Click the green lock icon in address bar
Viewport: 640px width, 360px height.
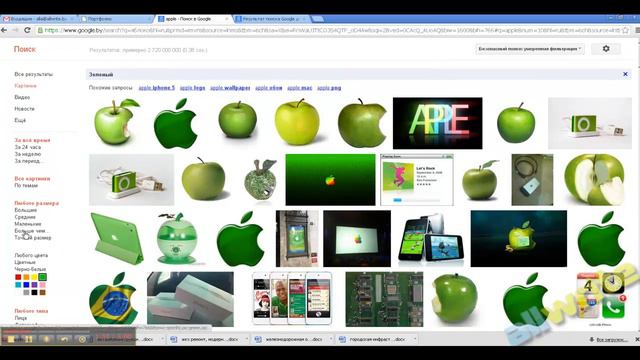tap(40, 30)
